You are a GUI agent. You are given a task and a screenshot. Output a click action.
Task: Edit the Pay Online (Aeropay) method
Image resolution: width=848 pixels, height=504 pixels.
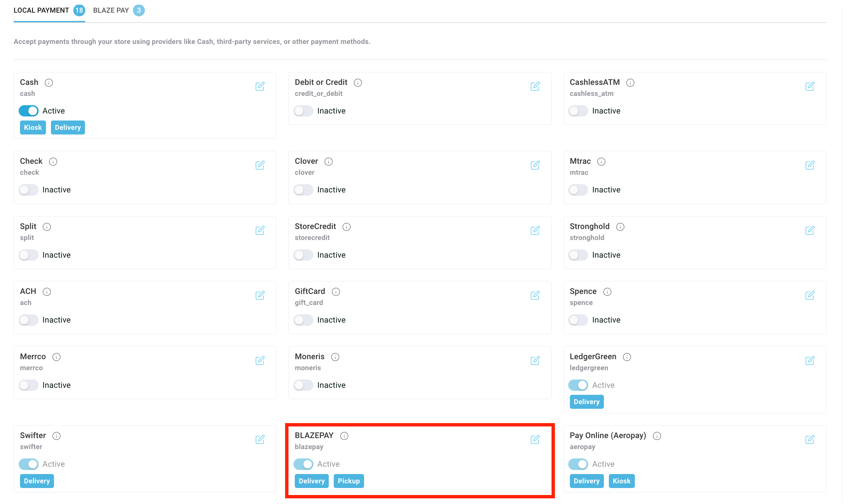[x=810, y=439]
